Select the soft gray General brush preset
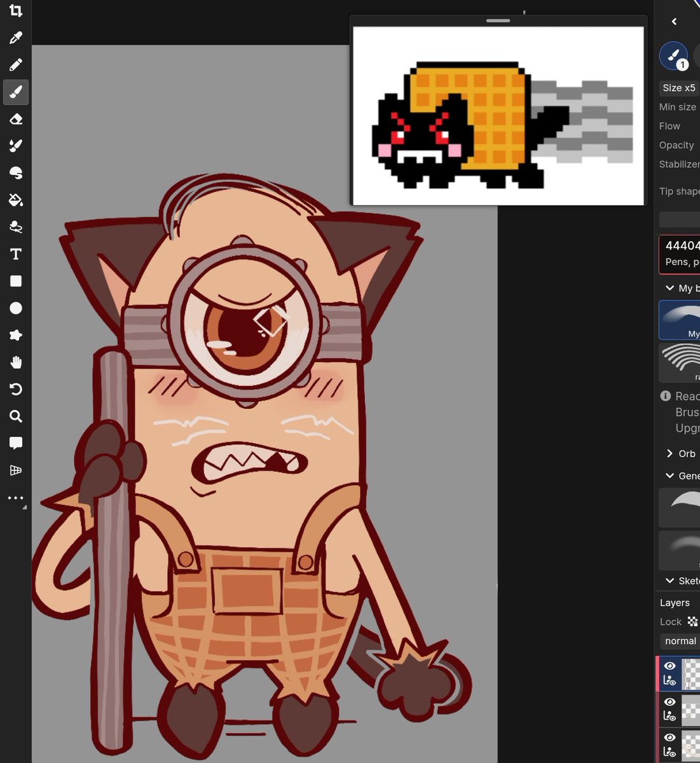Viewport: 700px width, 763px height. [x=680, y=550]
